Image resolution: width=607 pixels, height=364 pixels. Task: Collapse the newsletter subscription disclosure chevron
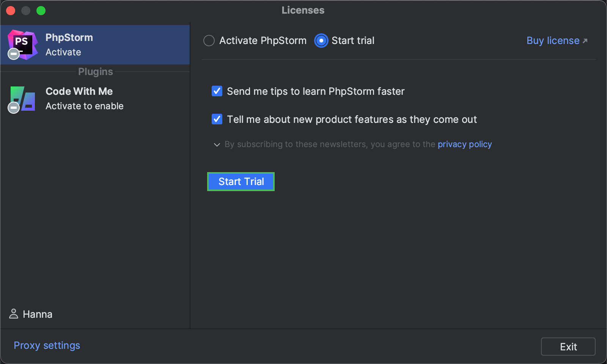point(216,144)
